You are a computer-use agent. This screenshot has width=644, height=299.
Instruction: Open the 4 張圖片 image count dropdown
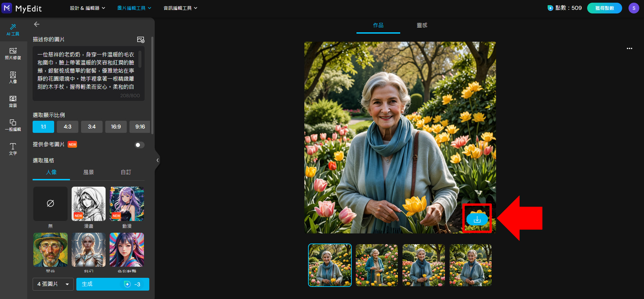[x=53, y=284]
